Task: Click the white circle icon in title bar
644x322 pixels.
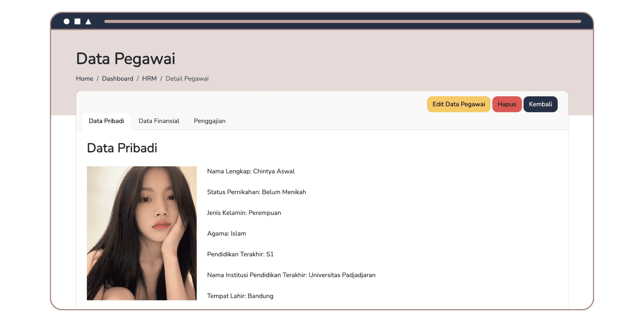Action: coord(67,22)
